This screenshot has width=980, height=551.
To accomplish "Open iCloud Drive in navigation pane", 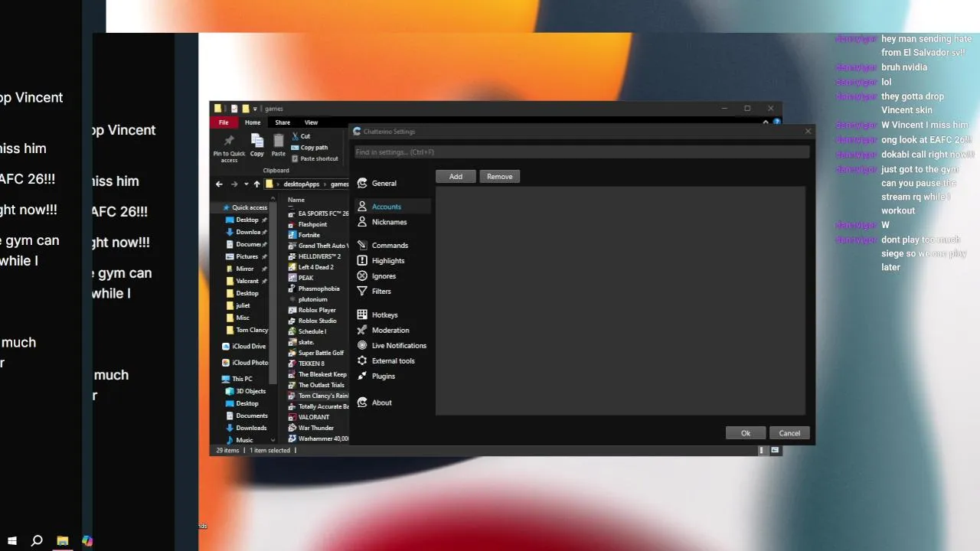I will pyautogui.click(x=244, y=347).
